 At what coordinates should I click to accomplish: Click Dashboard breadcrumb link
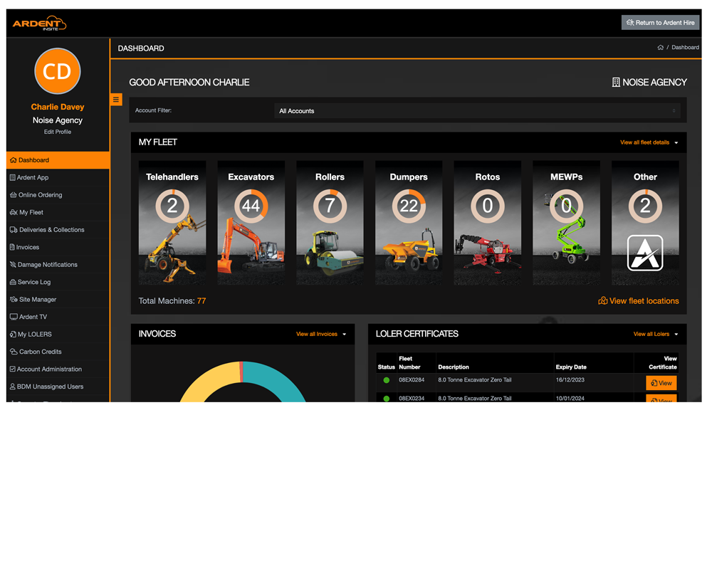(x=685, y=47)
